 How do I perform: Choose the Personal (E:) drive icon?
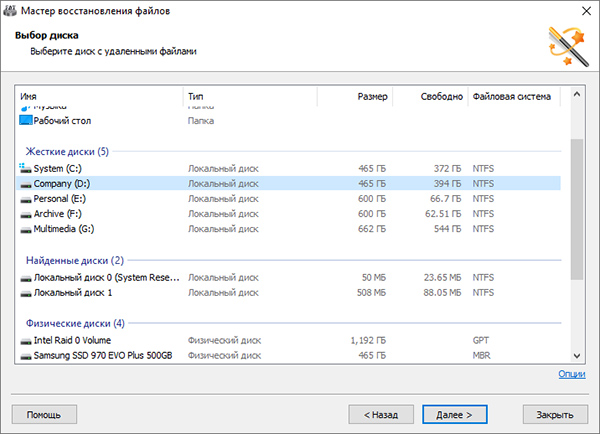coord(26,200)
